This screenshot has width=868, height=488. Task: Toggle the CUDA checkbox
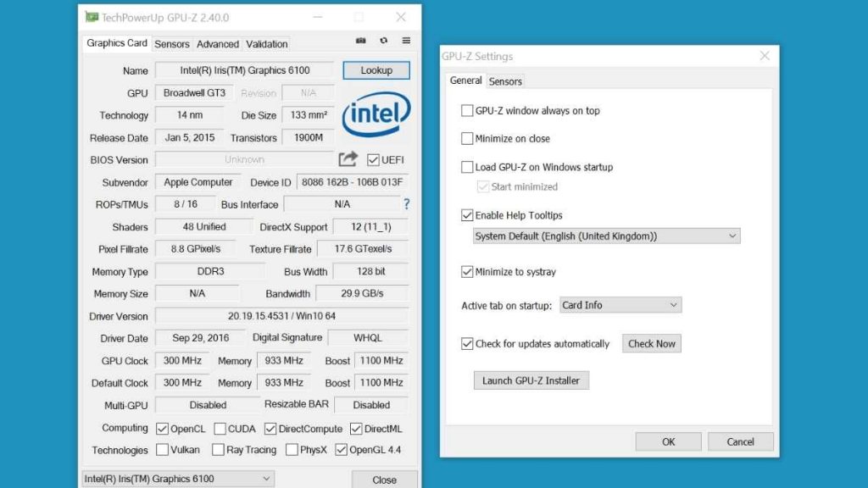pyautogui.click(x=220, y=429)
